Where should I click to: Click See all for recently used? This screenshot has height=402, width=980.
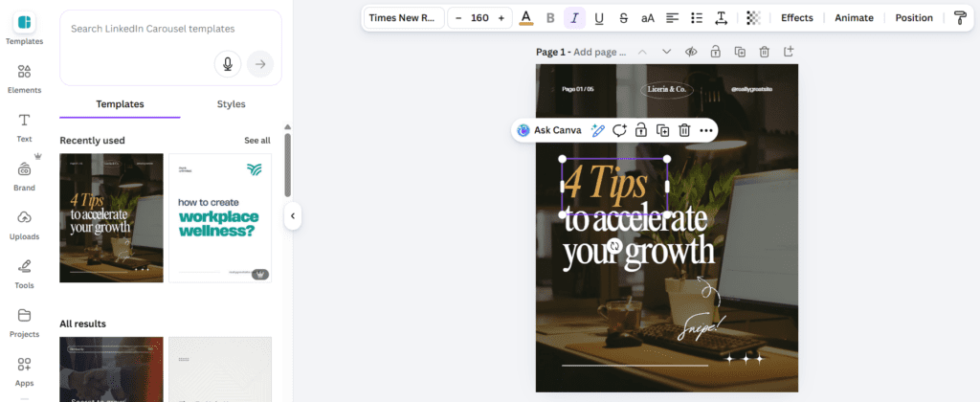pyautogui.click(x=256, y=141)
